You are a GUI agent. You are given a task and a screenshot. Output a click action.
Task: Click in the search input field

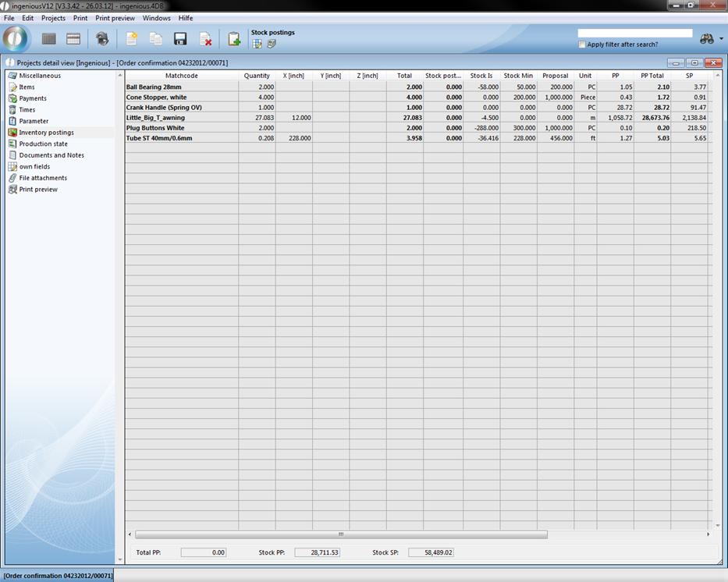click(634, 34)
